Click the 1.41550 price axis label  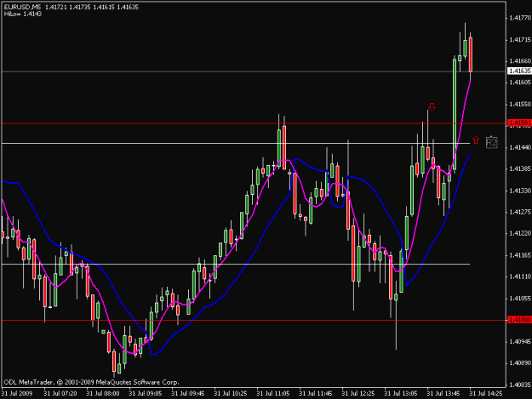(x=520, y=104)
